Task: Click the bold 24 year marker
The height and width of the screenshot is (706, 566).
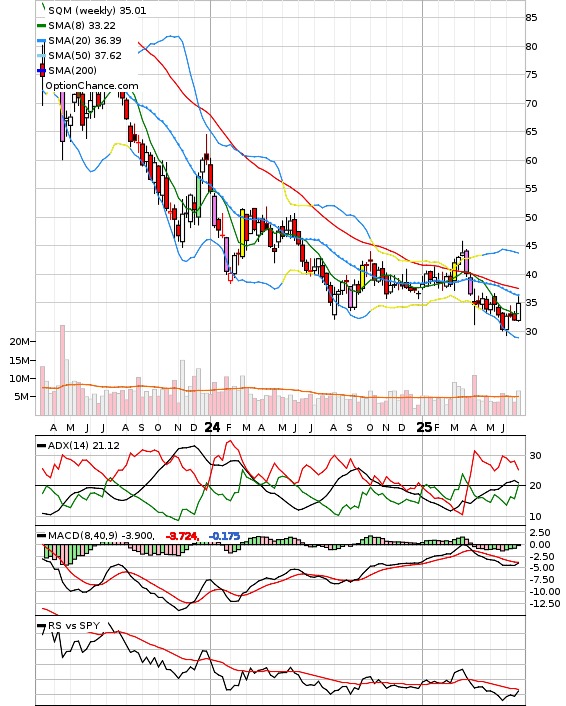Action: [x=212, y=427]
